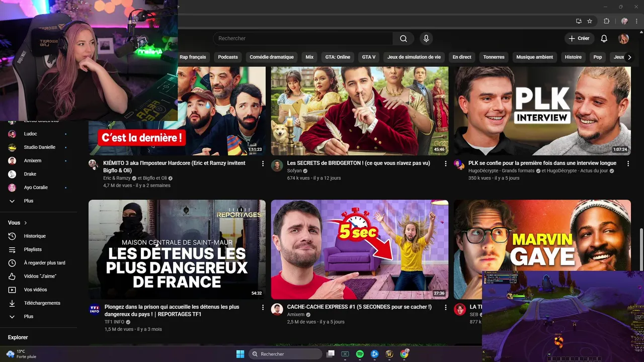Open Spotify from the taskbar
The height and width of the screenshot is (362, 644).
360,354
